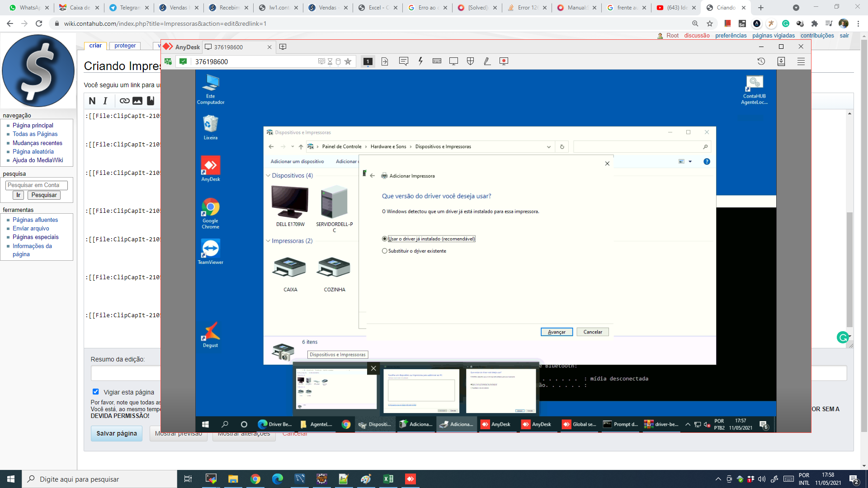Click the wiki 'Pesquisar em Conta' search field
The width and height of the screenshot is (868, 488).
tap(37, 185)
